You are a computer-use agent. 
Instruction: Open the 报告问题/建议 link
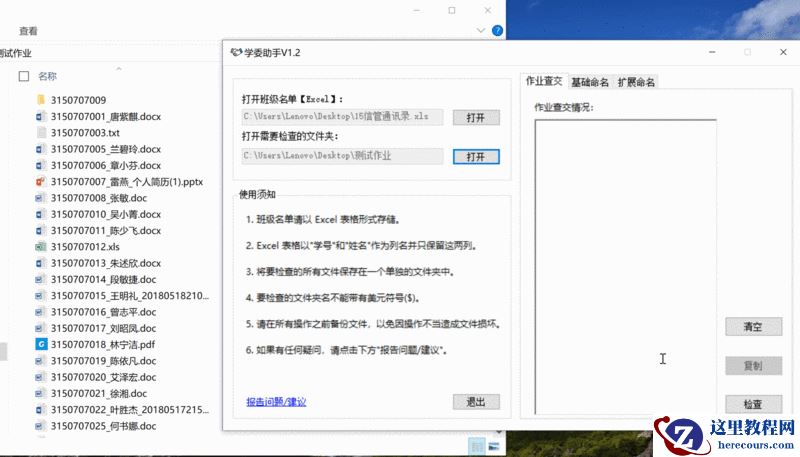[276, 402]
